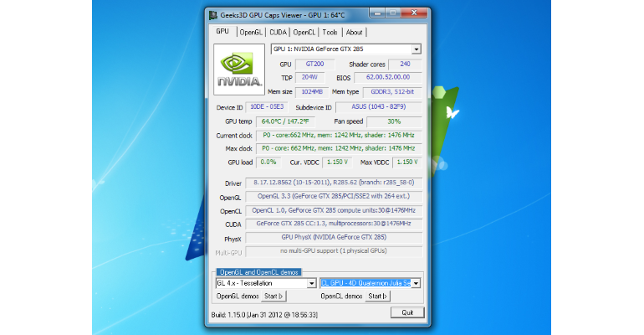Click the Mem type GDDR3, 512-bit field
Viewport: 644px width, 335px height.
392,92
